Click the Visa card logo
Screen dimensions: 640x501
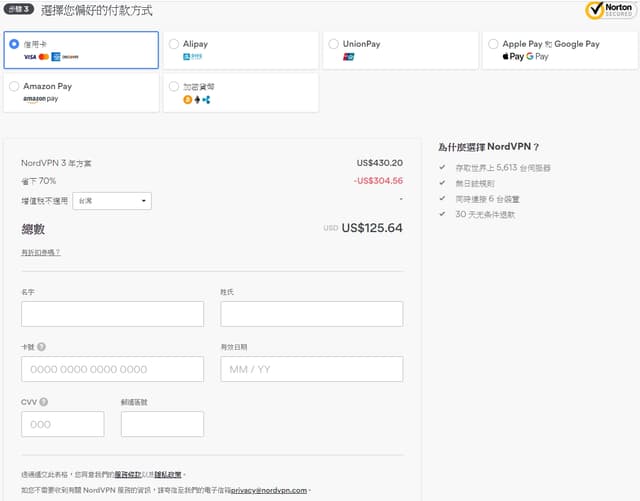(x=30, y=57)
